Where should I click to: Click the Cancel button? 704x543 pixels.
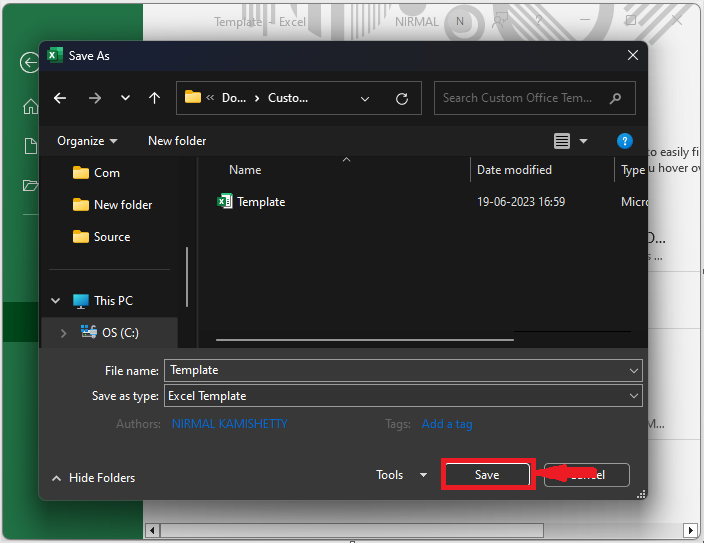tap(586, 475)
